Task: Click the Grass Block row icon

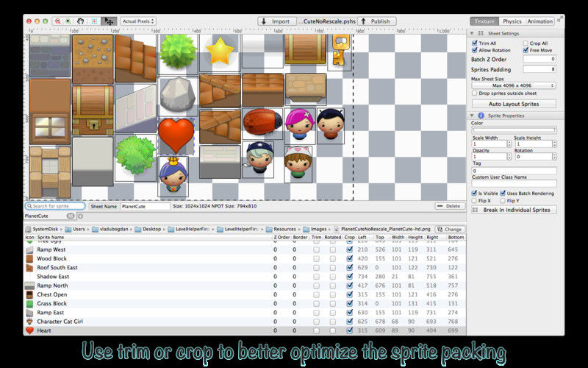Action: click(29, 303)
